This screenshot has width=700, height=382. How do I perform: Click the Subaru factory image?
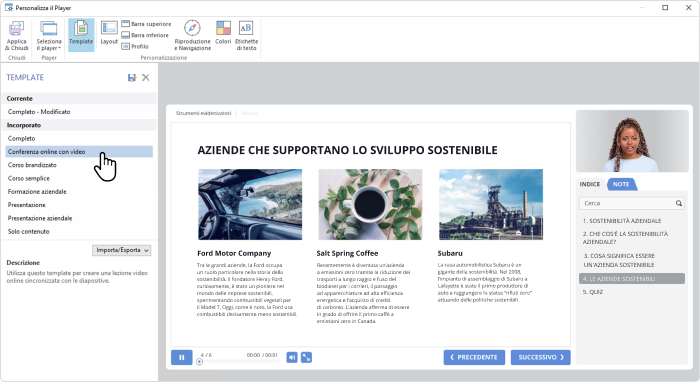point(491,204)
